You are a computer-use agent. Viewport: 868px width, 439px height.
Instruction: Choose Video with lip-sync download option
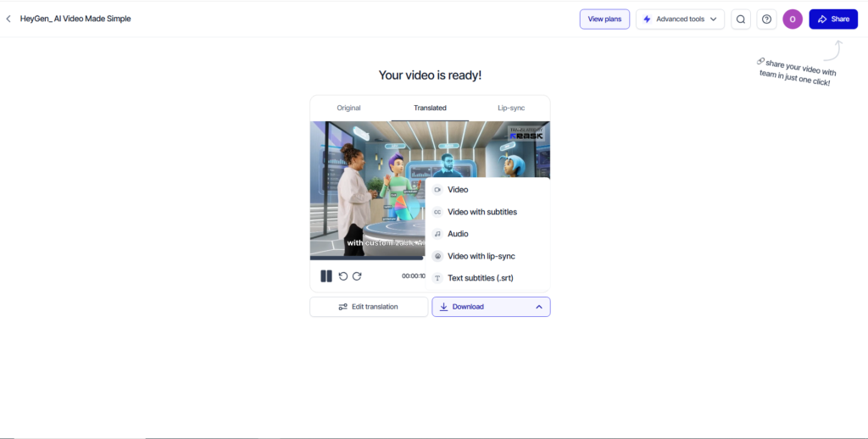click(487, 256)
